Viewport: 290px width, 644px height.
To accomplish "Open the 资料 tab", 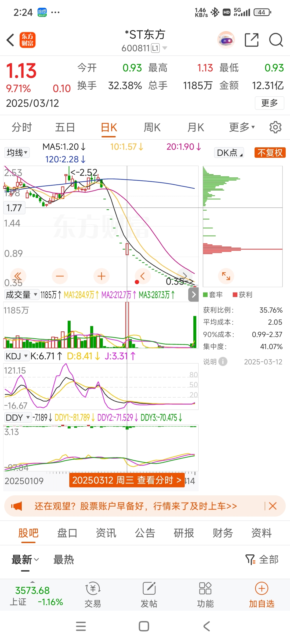I will pyautogui.click(x=262, y=533).
